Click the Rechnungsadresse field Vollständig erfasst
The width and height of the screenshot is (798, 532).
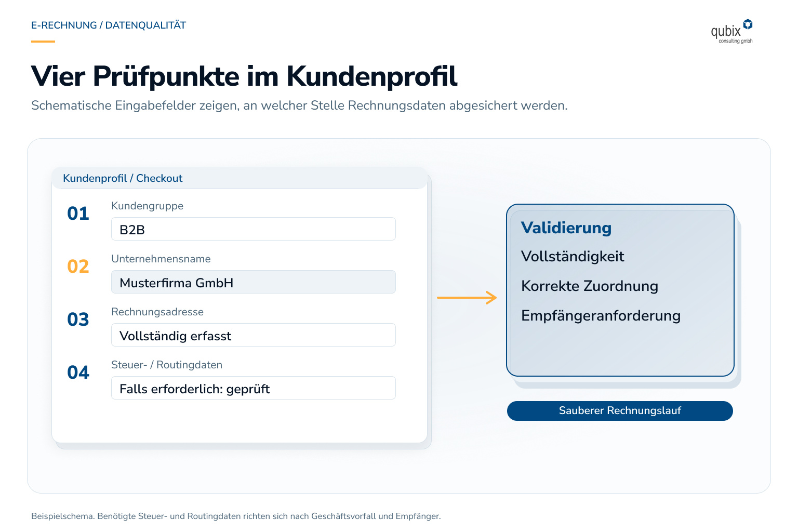(x=254, y=335)
